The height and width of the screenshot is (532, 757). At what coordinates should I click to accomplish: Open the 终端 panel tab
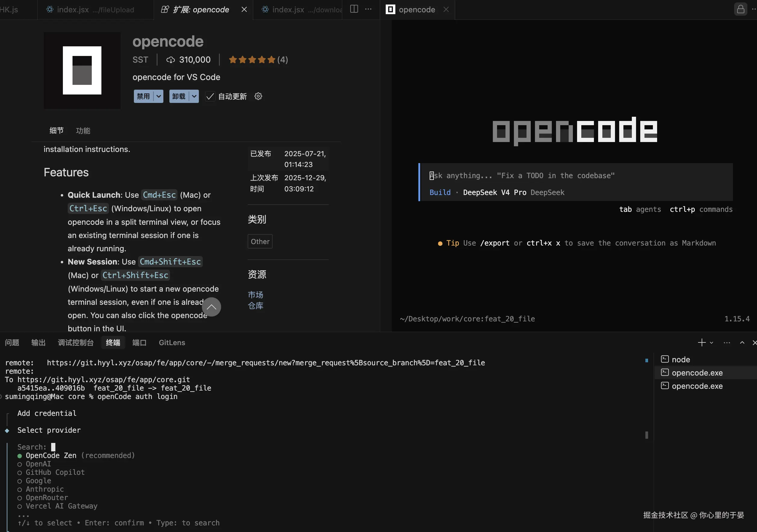click(113, 343)
